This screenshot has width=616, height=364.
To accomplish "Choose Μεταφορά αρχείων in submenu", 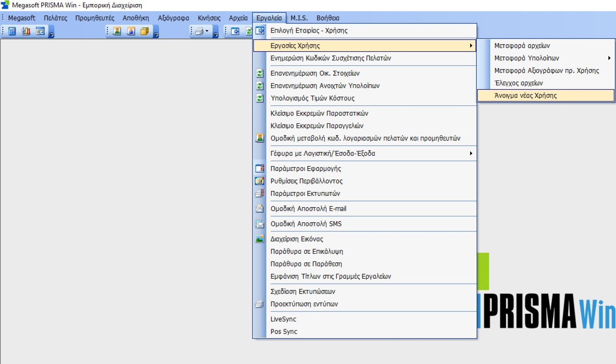I will [522, 46].
